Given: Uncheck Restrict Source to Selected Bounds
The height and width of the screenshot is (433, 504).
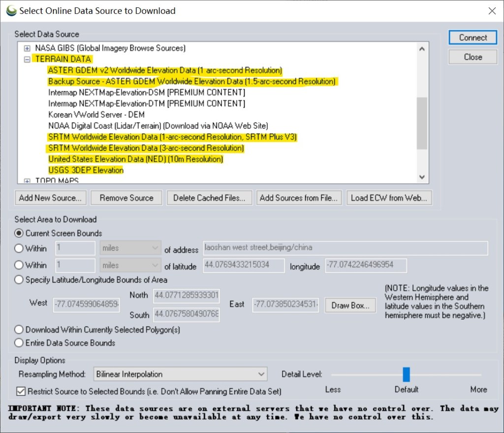Looking at the screenshot, I should tap(21, 392).
